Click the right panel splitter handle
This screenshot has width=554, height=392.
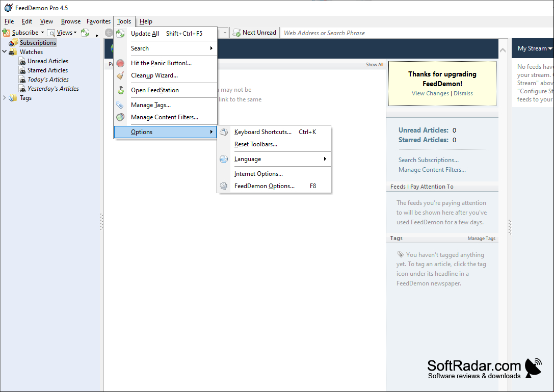[510, 227]
